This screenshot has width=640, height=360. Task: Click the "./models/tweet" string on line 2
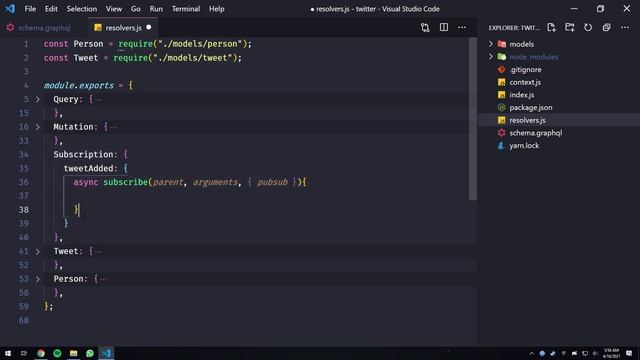pyautogui.click(x=192, y=58)
